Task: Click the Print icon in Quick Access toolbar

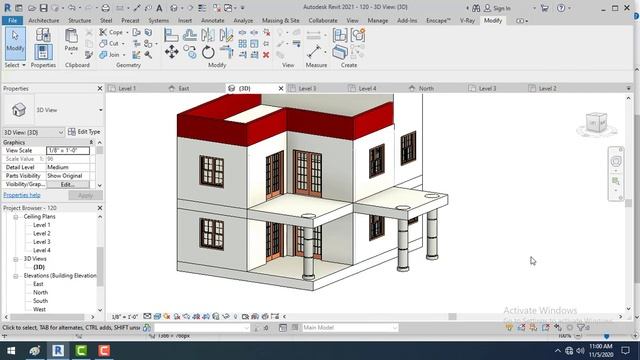Action: tap(105, 8)
